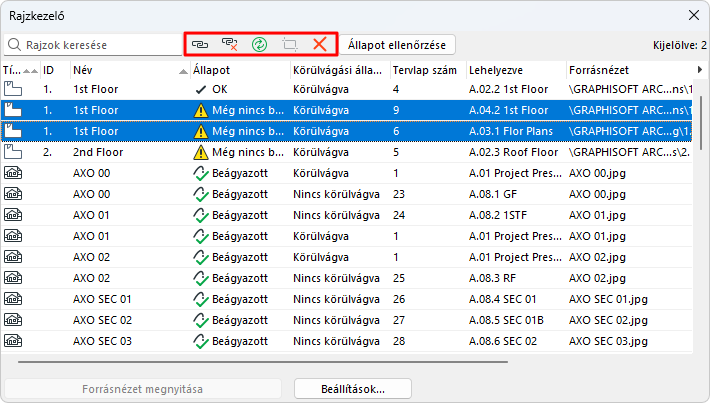Image resolution: width=710 pixels, height=403 pixels.
Task: Select the A.08.5 SEC 01B cell
Action: pyautogui.click(x=506, y=320)
